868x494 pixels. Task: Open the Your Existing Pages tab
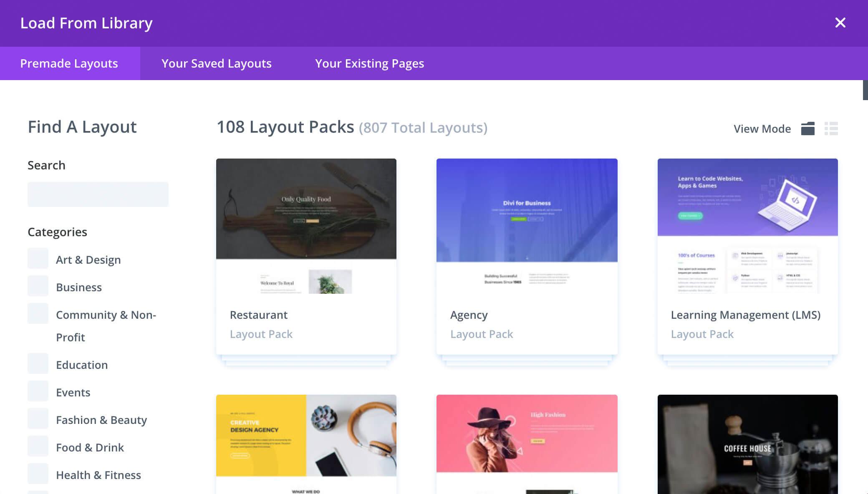[x=370, y=63]
